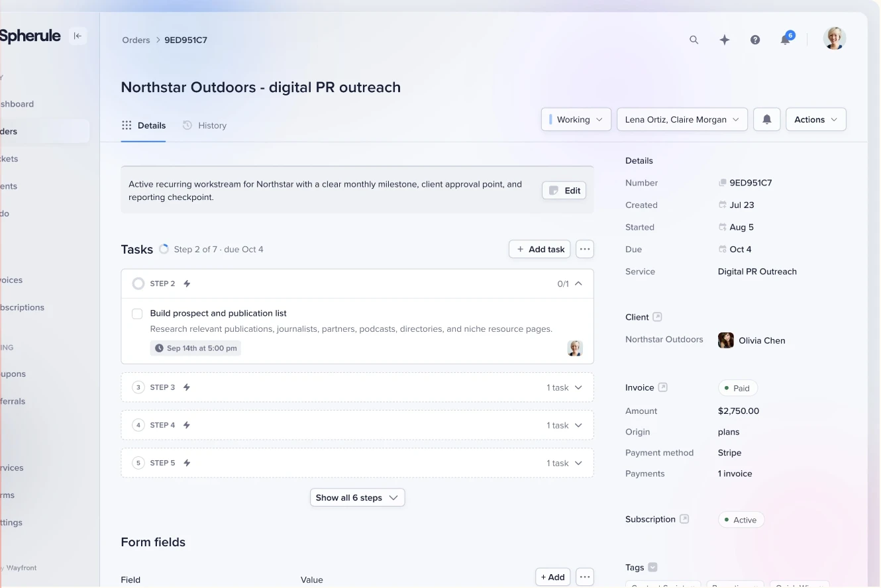Open the Subscription external link icon
Image resolution: width=881 pixels, height=588 pixels.
point(684,519)
